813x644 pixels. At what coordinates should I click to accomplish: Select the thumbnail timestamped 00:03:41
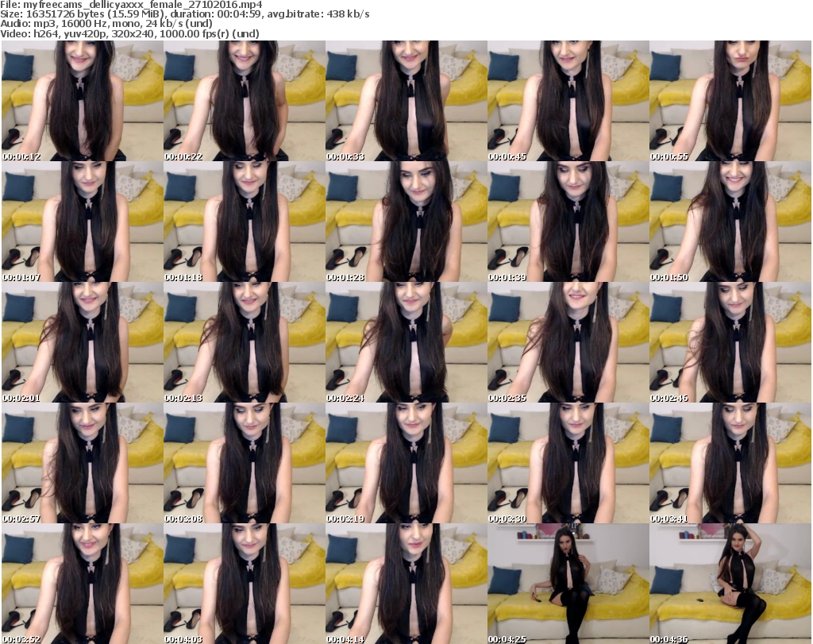[730, 463]
